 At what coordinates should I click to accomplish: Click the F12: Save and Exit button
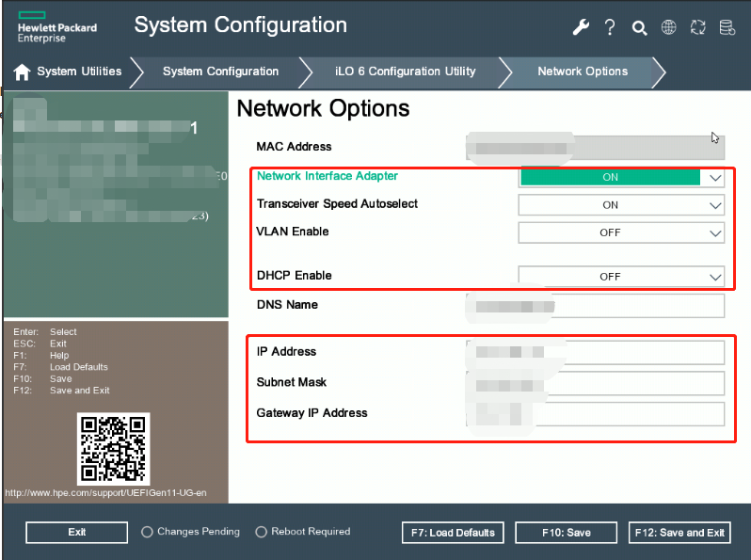pos(679,533)
